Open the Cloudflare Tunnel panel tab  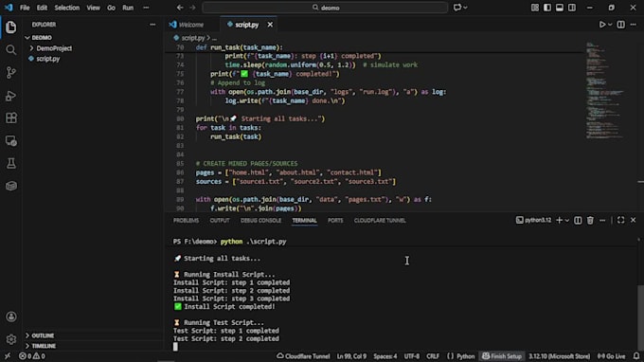[x=380, y=220]
